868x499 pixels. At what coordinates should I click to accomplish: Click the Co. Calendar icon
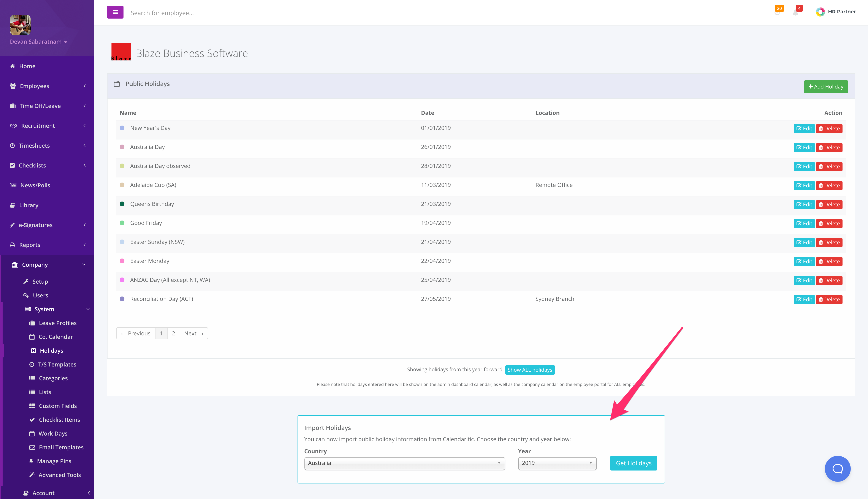(x=32, y=337)
